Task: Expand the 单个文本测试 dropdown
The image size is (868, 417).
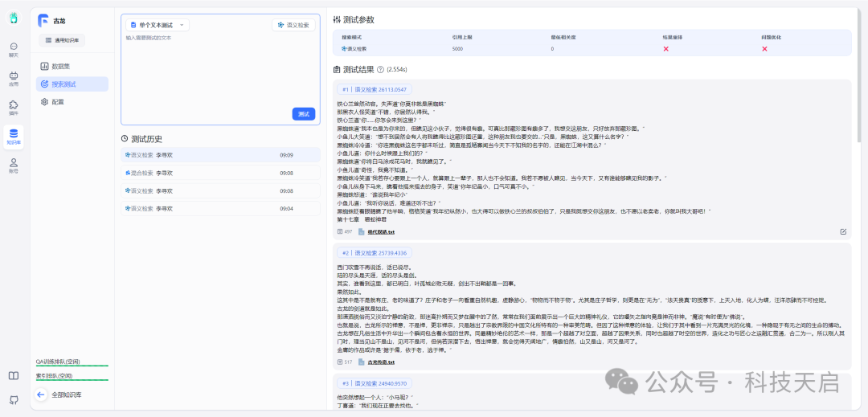Action: (158, 25)
